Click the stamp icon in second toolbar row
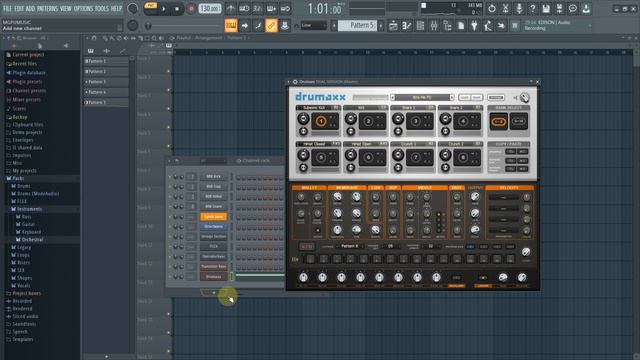 (284, 25)
